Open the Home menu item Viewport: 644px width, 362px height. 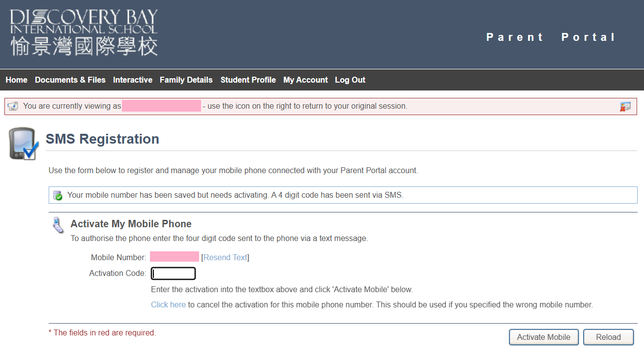pyautogui.click(x=16, y=80)
